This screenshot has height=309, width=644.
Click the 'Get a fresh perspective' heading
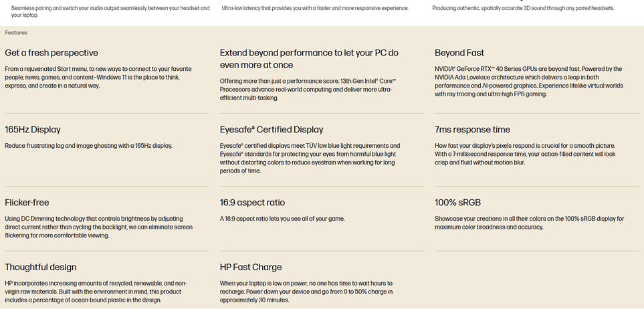(x=51, y=53)
